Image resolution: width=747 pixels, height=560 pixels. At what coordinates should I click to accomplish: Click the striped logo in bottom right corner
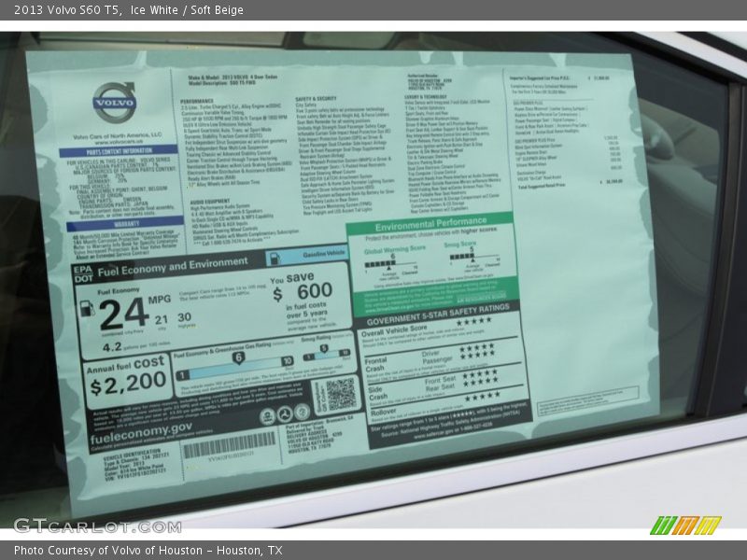click(x=685, y=525)
